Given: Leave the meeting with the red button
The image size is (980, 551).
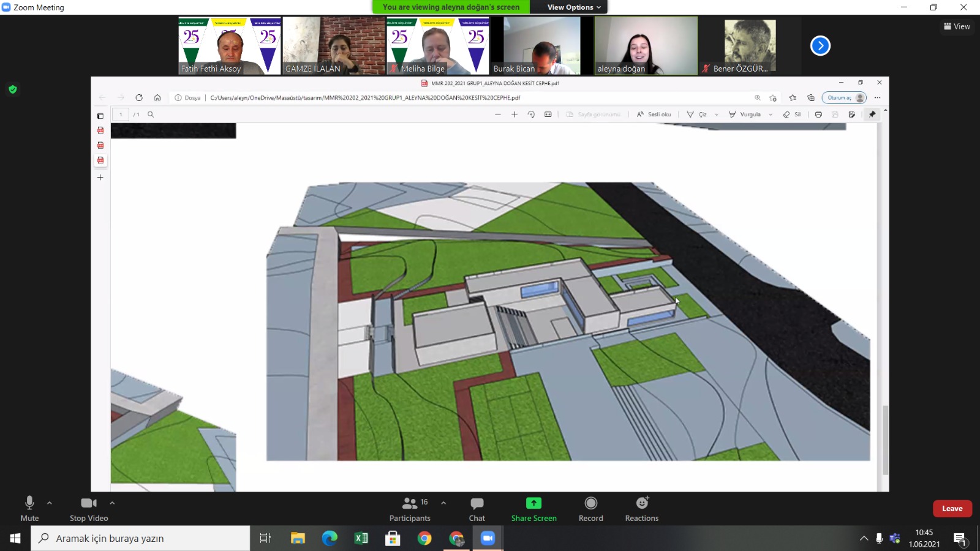Looking at the screenshot, I should (x=952, y=509).
